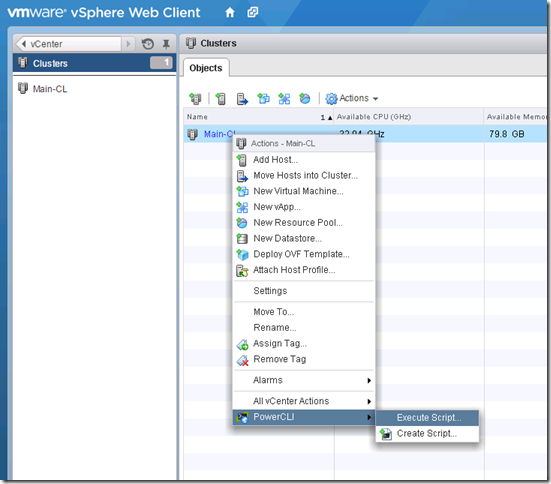Screen dimensions: 551x484
Task: Select Execute Script... in PowerCLI submenu
Action: tap(427, 418)
